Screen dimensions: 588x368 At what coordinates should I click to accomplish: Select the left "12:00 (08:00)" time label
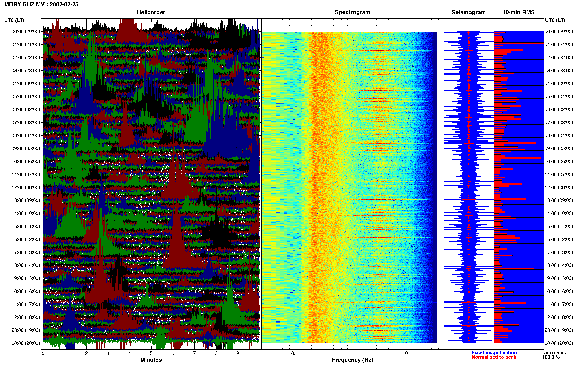tap(26, 187)
